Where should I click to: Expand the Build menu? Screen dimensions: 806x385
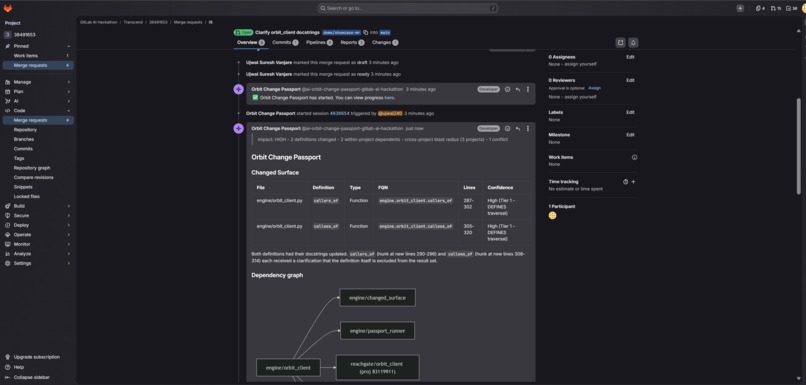(38, 206)
